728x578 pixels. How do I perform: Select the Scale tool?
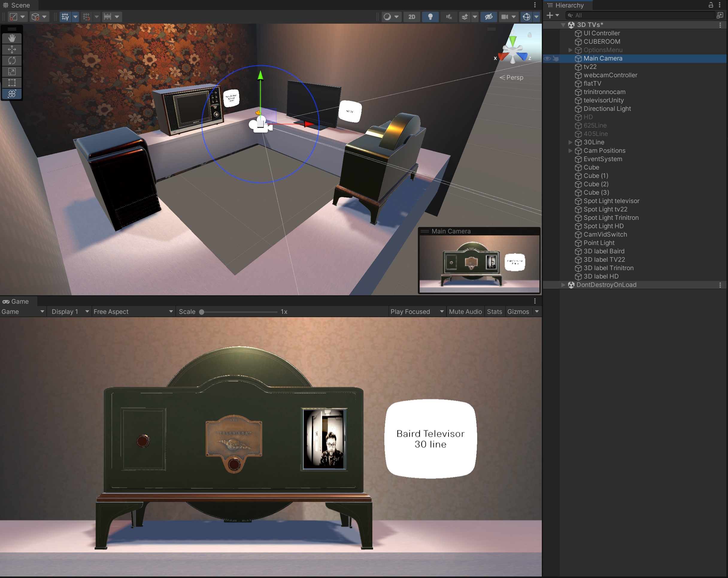[x=11, y=72]
